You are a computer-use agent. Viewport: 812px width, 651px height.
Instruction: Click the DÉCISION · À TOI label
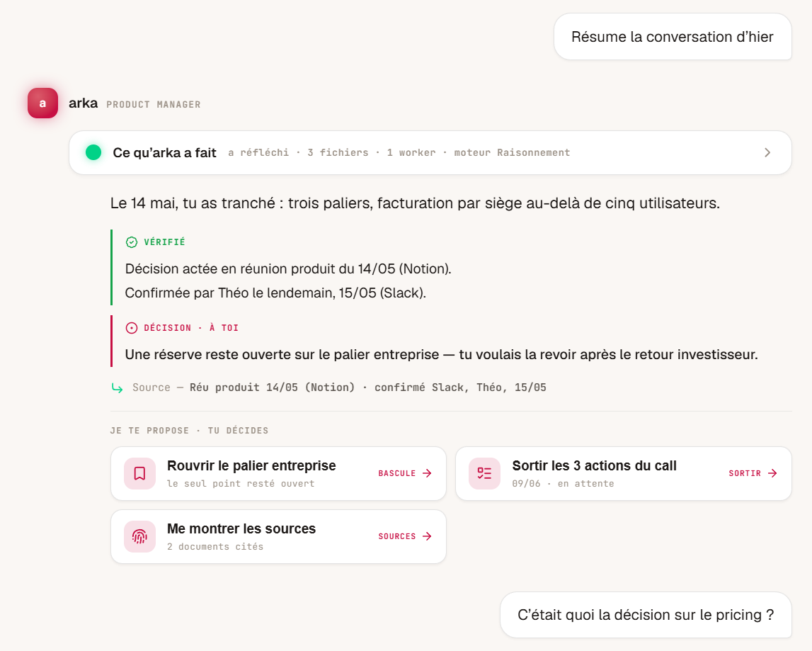[191, 328]
